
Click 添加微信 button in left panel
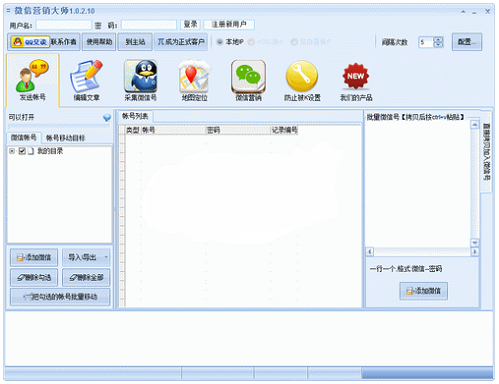34,257
